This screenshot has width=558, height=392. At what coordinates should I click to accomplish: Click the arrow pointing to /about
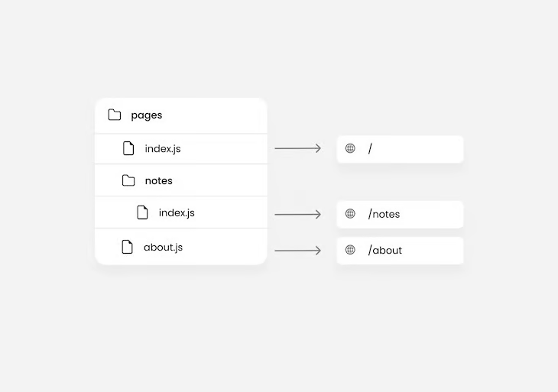[x=298, y=251]
